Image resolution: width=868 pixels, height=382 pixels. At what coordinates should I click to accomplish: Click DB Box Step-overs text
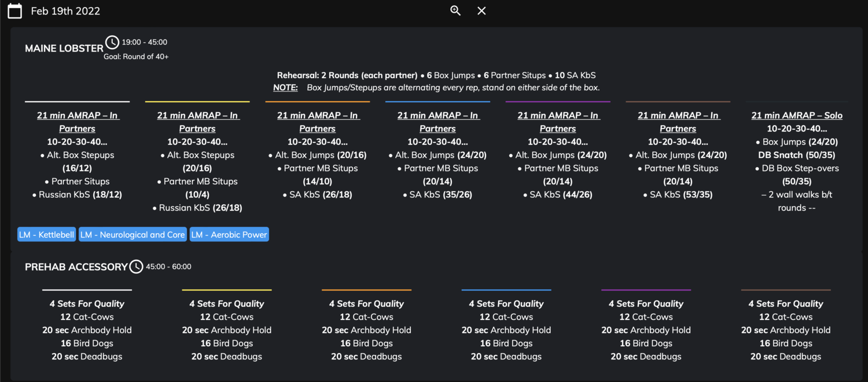click(x=797, y=168)
